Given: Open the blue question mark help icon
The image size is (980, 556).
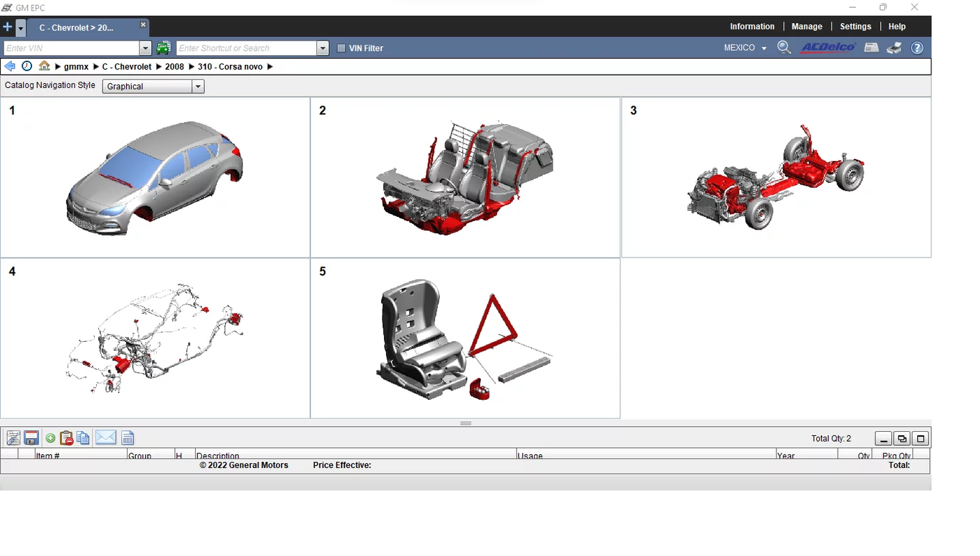Looking at the screenshot, I should tap(917, 48).
